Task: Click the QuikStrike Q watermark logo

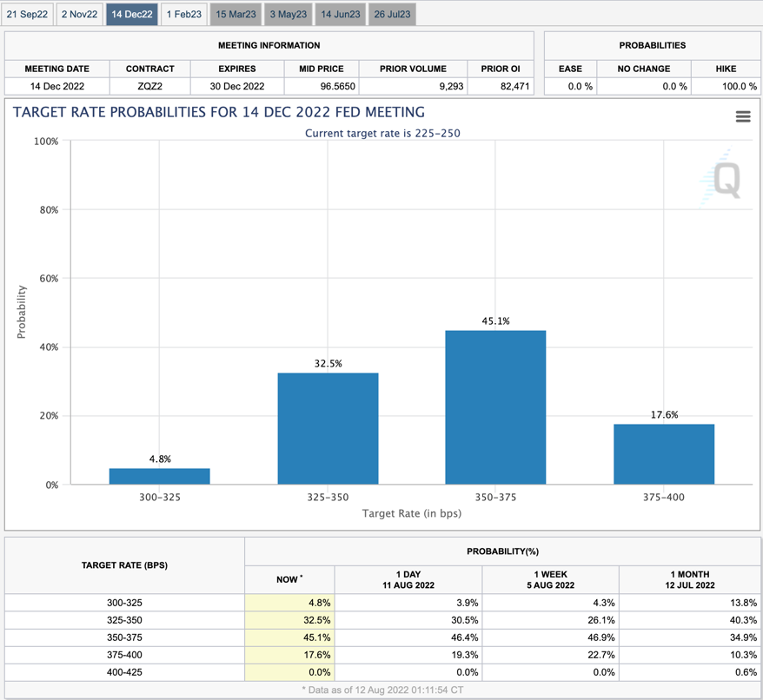Action: coord(722,179)
